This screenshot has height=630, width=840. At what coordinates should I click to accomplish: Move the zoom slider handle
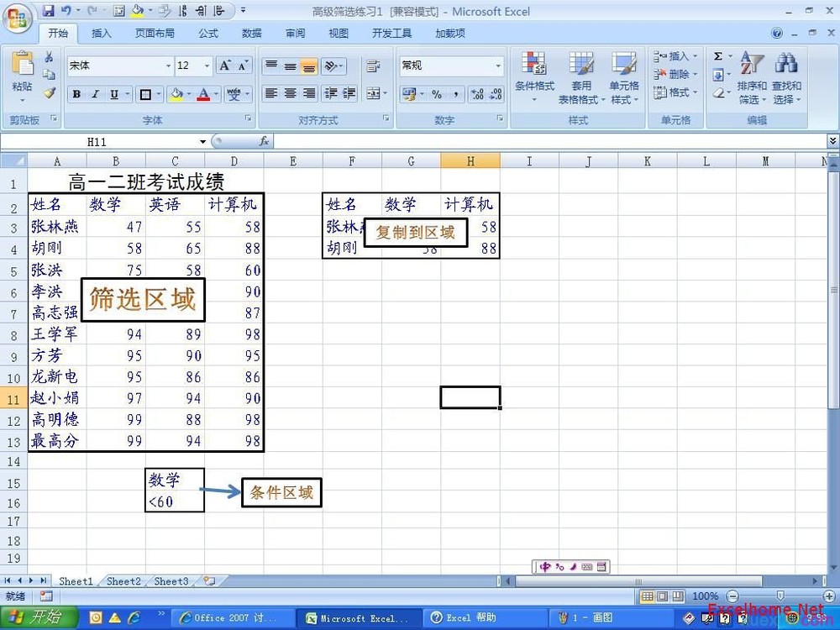point(780,596)
